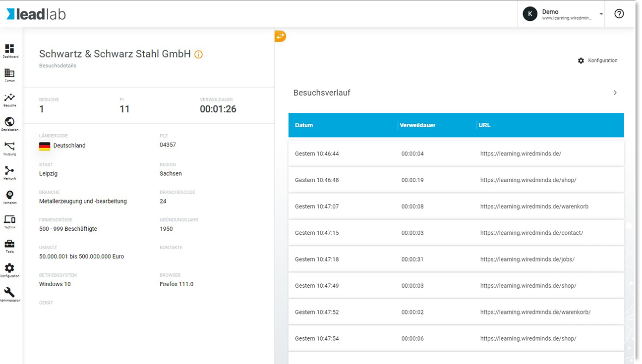Click the Besuche count 1
Image resolution: width=642 pixels, height=364 pixels.
click(42, 109)
